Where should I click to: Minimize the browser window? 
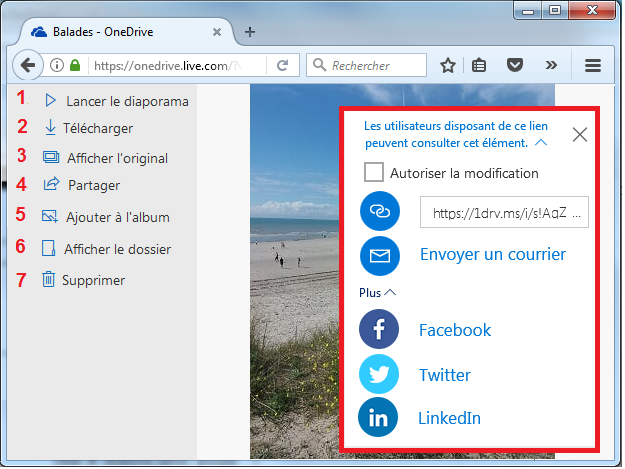click(x=528, y=10)
